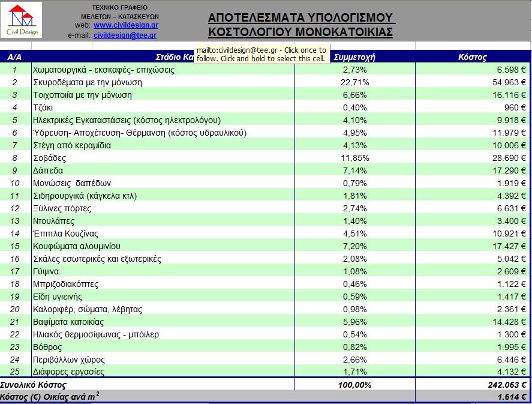Open the www.civildesign.gr web link
The image size is (532, 404).
click(x=126, y=25)
